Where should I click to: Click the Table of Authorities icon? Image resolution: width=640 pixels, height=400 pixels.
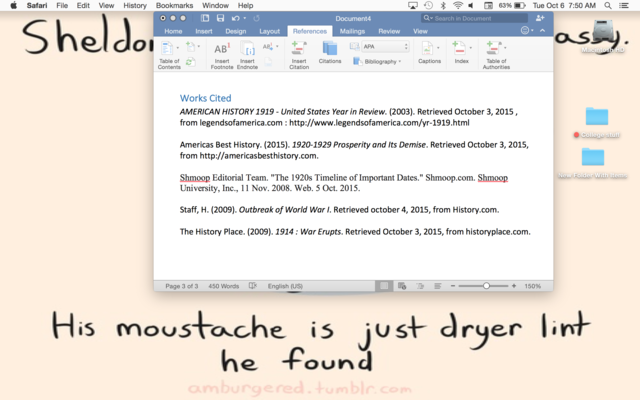click(493, 48)
